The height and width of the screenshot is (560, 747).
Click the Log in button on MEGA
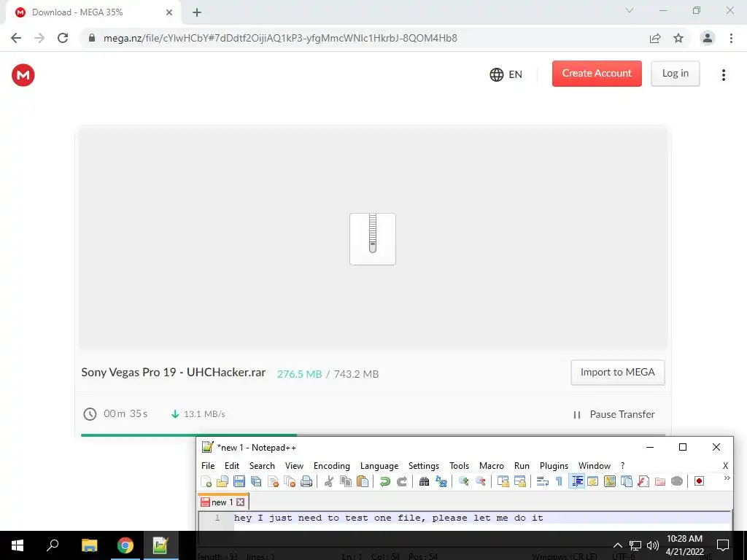(675, 74)
